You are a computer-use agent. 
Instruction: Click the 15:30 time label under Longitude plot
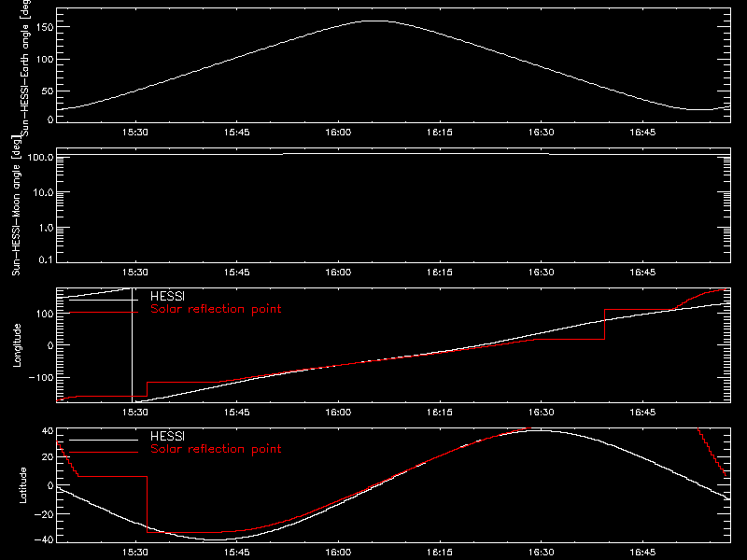pos(135,413)
